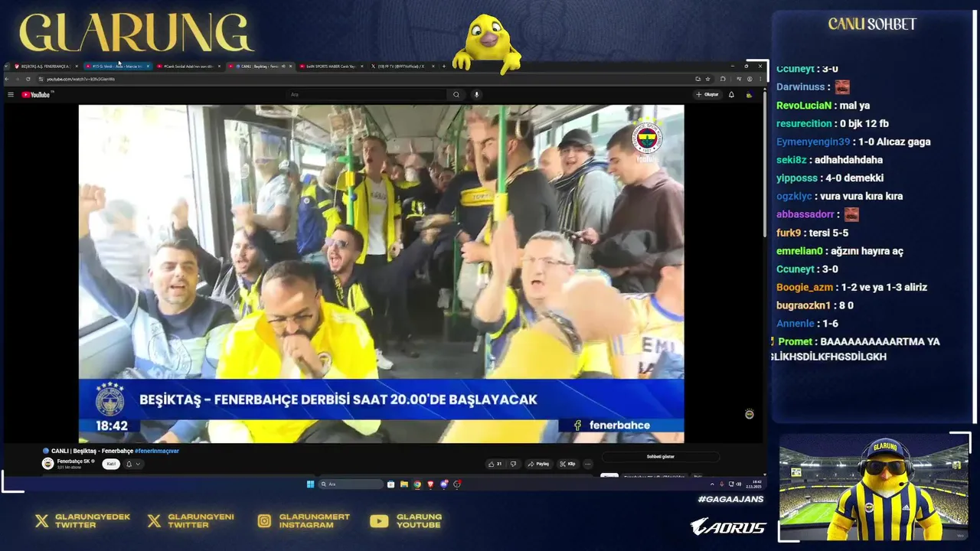
Task: Reload the page with the browser refresh icon
Action: 28,79
